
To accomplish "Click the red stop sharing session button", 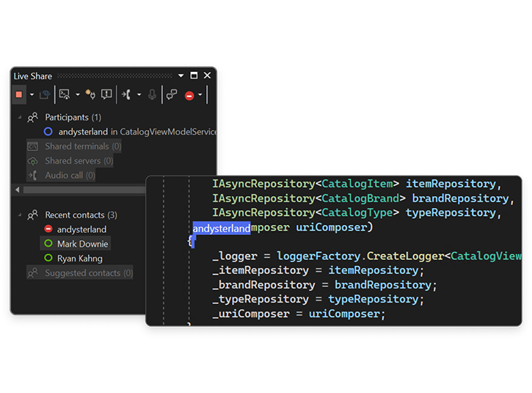I will pos(20,95).
